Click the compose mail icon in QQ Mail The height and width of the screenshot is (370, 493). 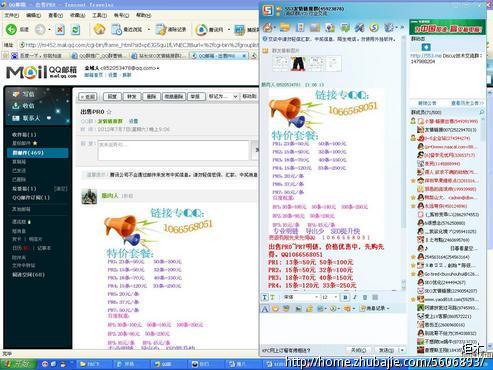click(x=16, y=94)
